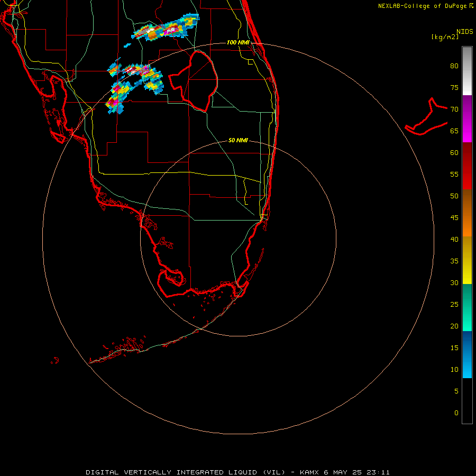Click the 10 value on the color scale
The image size is (476, 476).
pos(454,370)
